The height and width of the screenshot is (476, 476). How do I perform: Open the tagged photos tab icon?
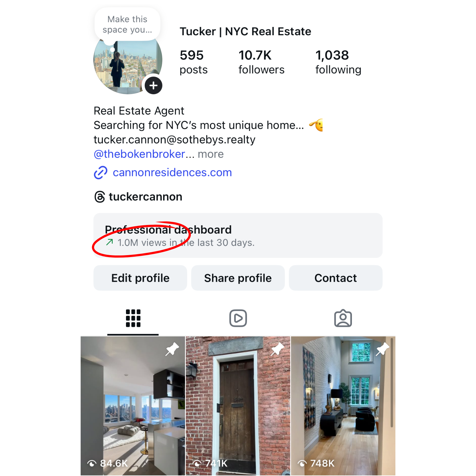(x=343, y=318)
